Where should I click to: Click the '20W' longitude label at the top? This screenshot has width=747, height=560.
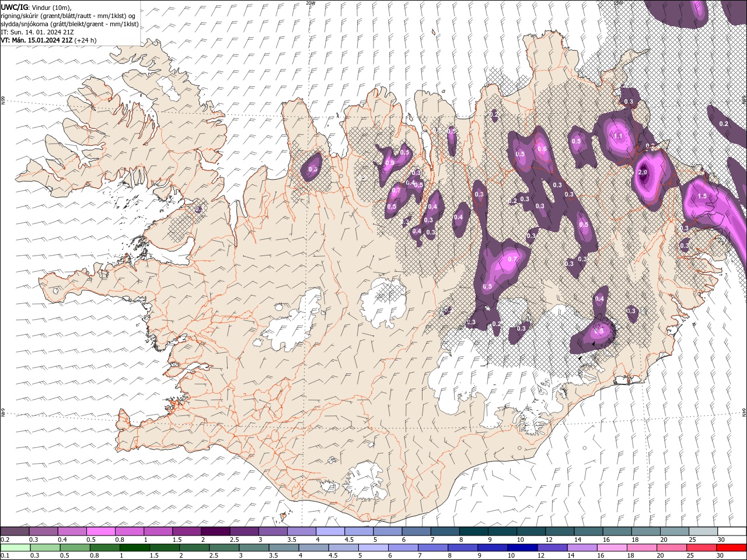tap(310, 3)
